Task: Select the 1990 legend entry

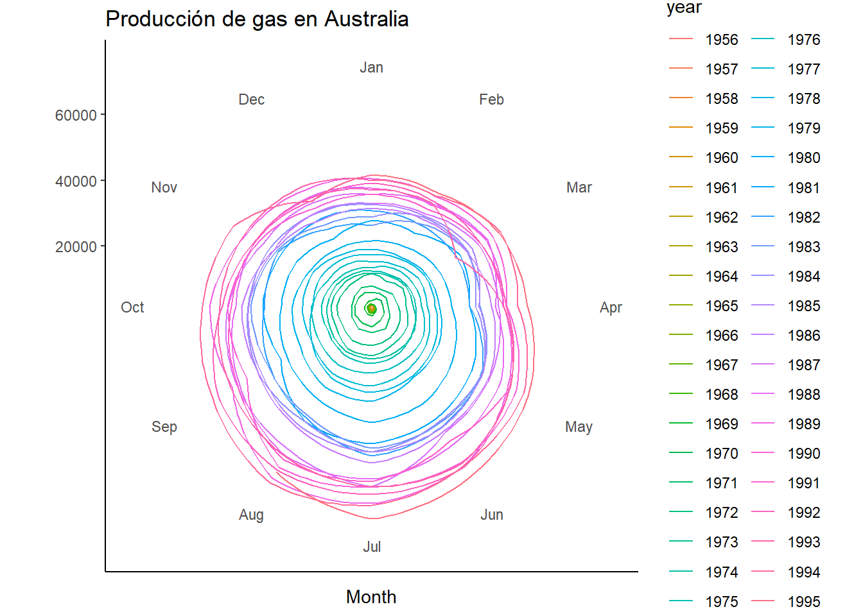Action: pos(786,454)
